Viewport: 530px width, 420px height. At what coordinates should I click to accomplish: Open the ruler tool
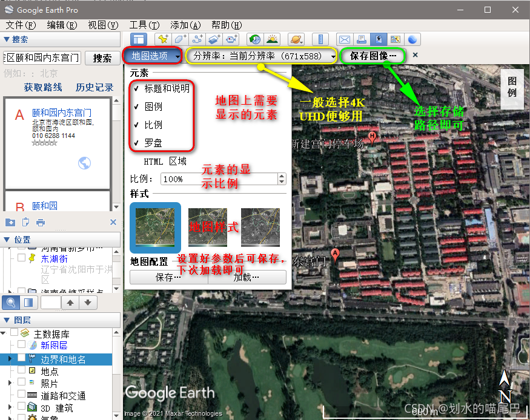point(320,39)
